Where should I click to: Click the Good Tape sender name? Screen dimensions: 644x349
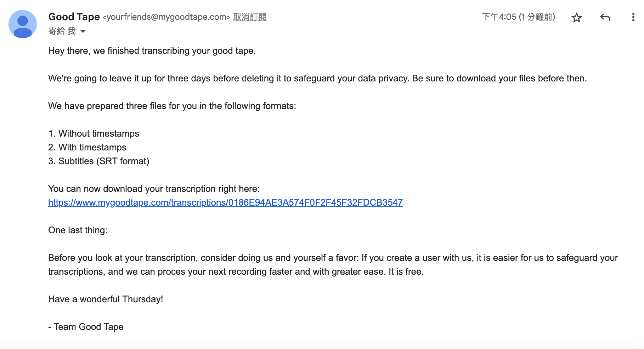pyautogui.click(x=74, y=17)
